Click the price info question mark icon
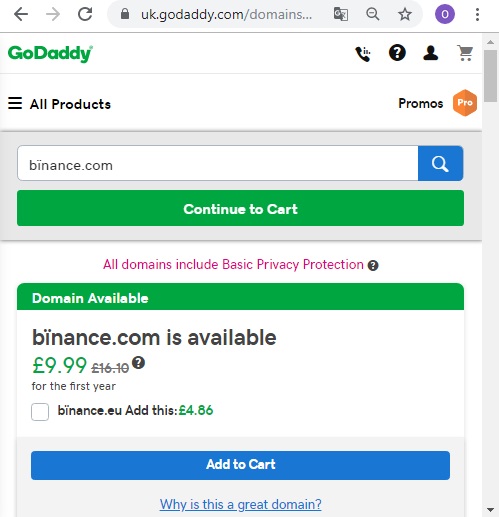Image resolution: width=499 pixels, height=517 pixels. [138, 363]
